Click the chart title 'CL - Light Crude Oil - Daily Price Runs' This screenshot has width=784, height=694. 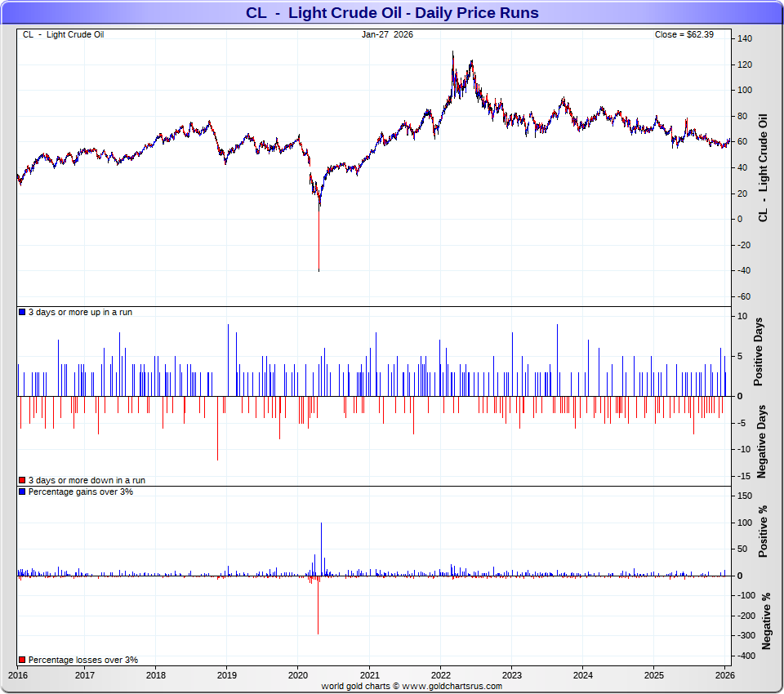392,12
